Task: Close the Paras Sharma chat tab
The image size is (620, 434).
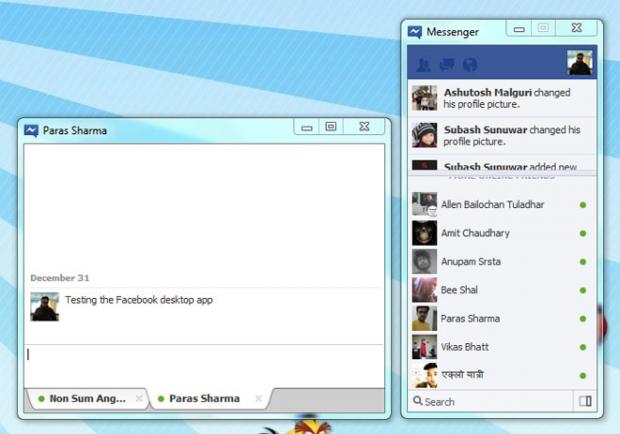Action: coord(258,399)
